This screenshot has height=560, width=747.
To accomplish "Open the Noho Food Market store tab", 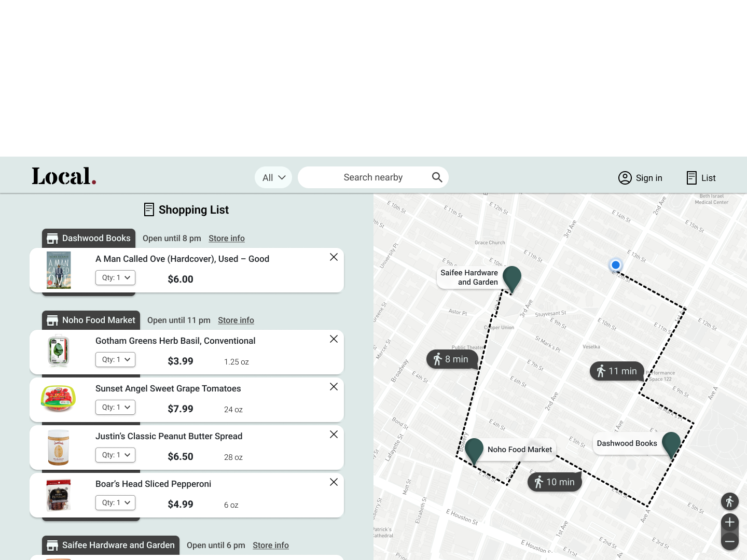I will pyautogui.click(x=91, y=320).
